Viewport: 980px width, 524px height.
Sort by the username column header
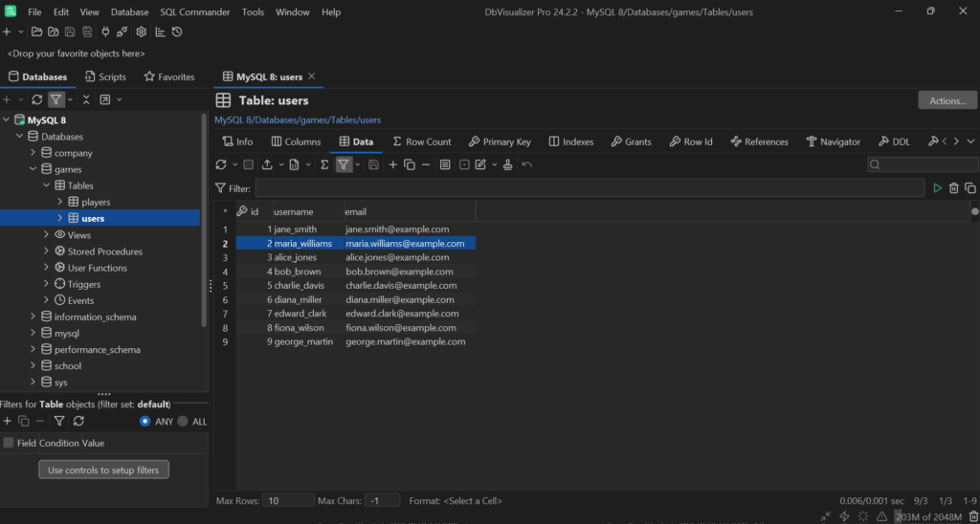(308, 211)
